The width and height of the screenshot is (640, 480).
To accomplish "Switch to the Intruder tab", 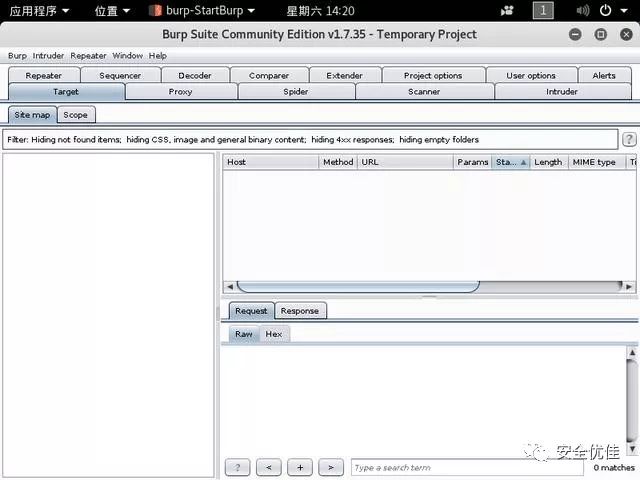I will click(562, 92).
